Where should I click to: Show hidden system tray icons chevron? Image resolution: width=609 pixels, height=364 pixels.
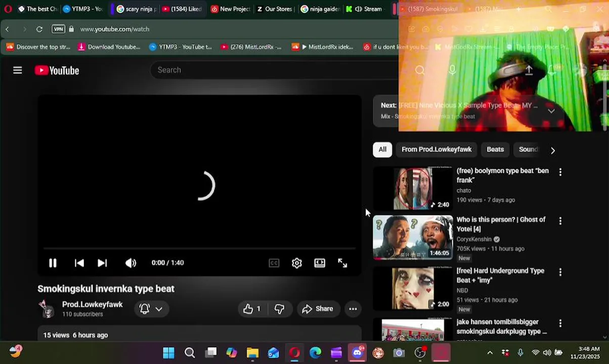pos(490,353)
